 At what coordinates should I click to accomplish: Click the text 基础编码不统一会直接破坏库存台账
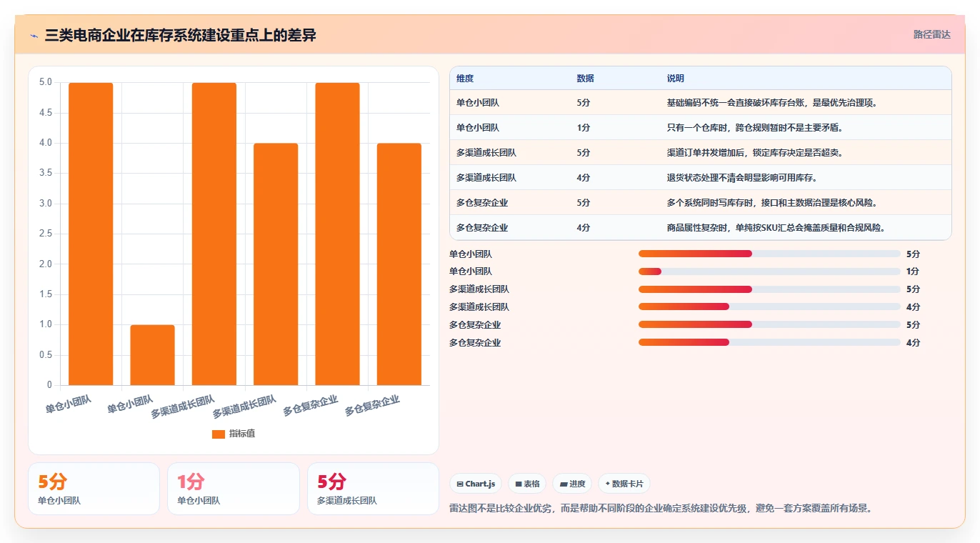736,103
